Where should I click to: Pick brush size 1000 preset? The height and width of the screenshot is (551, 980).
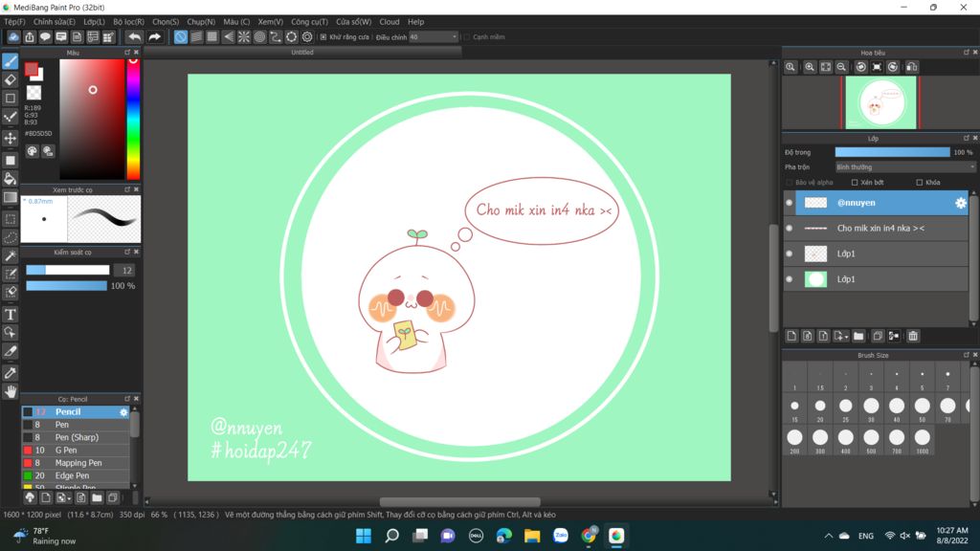[x=922, y=441]
